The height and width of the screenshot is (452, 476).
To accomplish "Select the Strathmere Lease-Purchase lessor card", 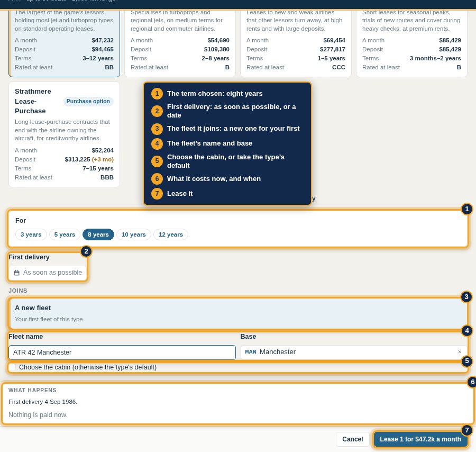I will click(65, 134).
